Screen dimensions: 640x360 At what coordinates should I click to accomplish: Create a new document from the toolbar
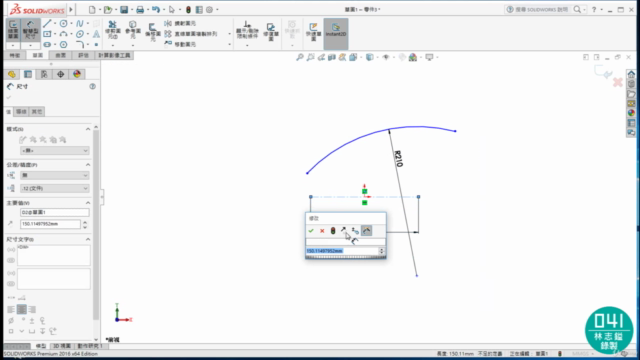pyautogui.click(x=92, y=9)
